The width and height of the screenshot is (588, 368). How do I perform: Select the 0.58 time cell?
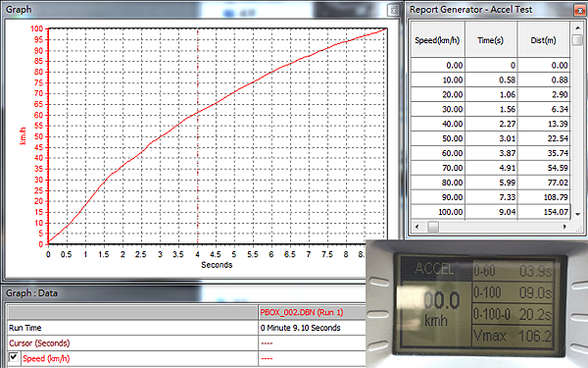491,80
